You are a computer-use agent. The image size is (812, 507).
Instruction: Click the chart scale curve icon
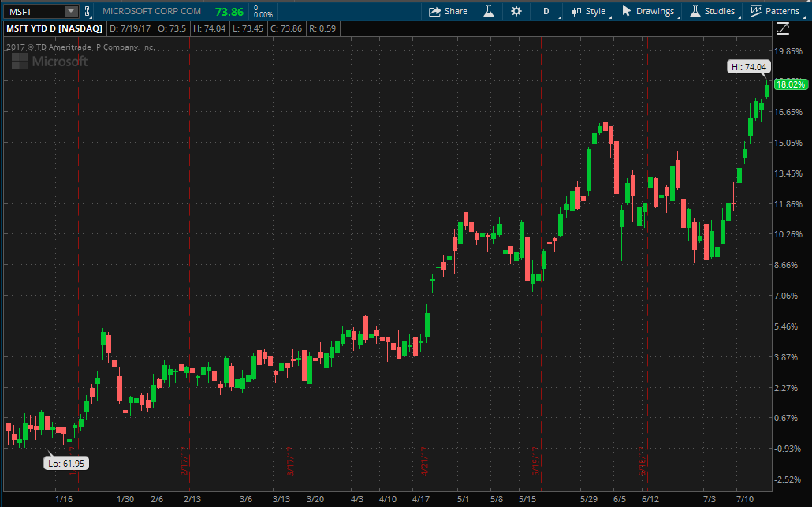(783, 29)
